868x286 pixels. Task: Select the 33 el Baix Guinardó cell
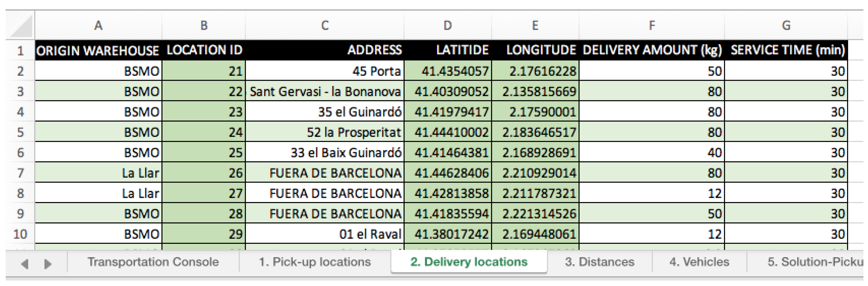(325, 152)
